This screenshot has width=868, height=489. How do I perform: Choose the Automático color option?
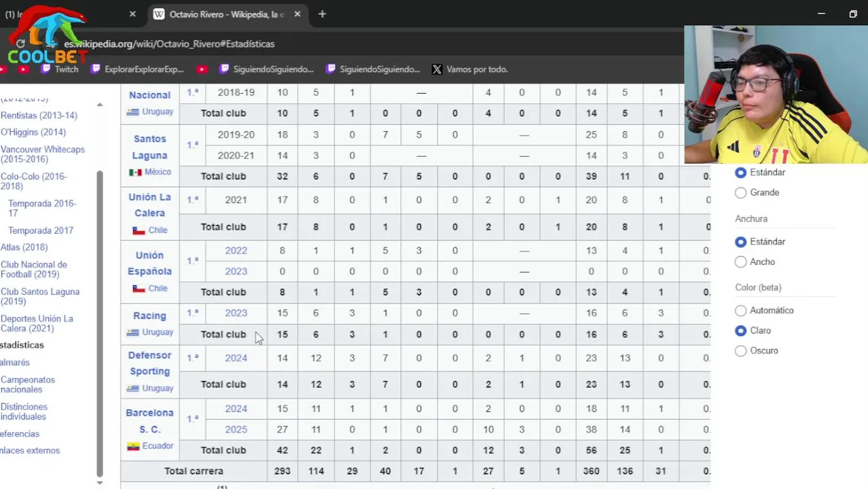tap(741, 311)
